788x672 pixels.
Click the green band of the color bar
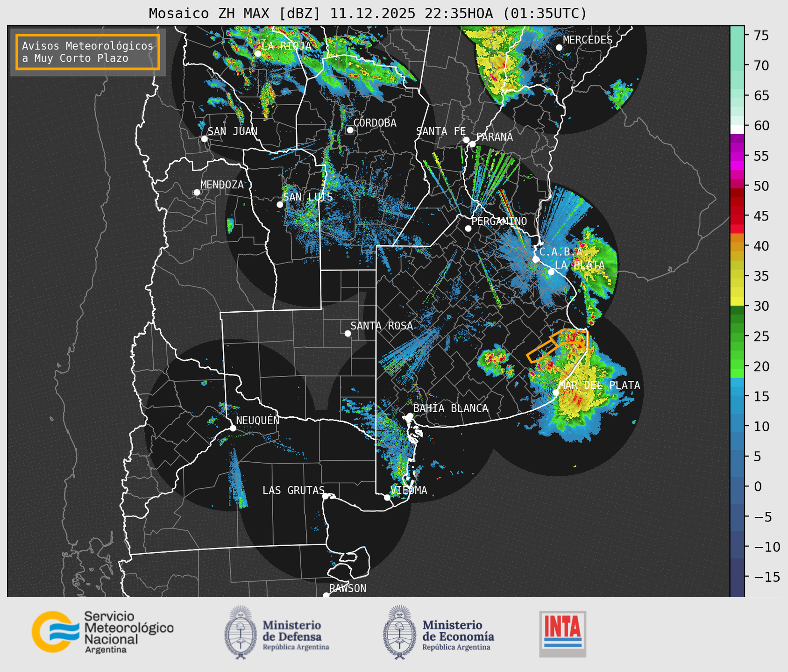point(737,341)
